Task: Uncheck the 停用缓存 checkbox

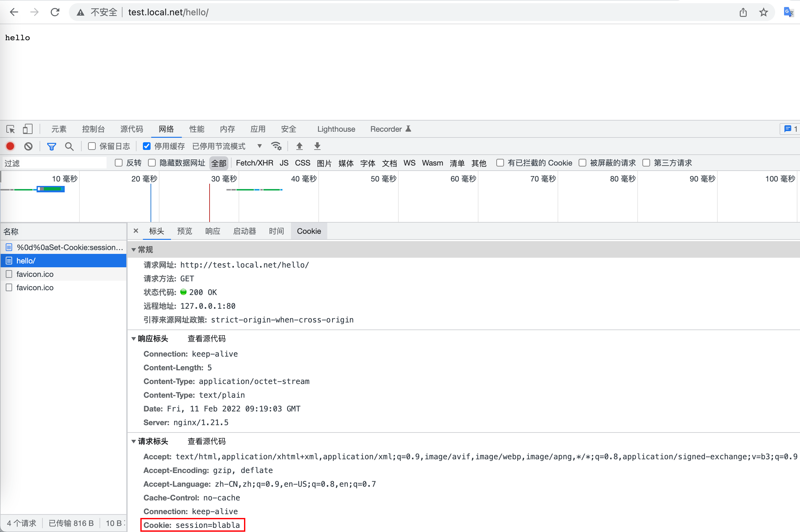Action: pos(146,146)
